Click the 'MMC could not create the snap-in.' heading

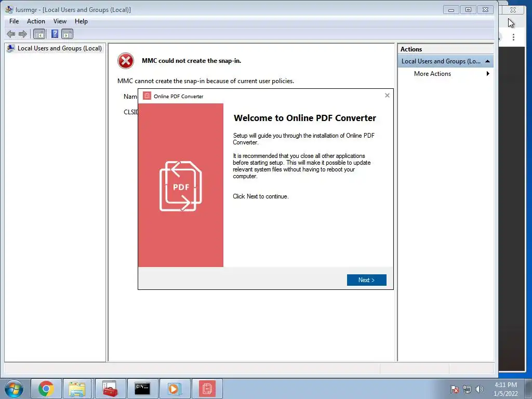[191, 61]
